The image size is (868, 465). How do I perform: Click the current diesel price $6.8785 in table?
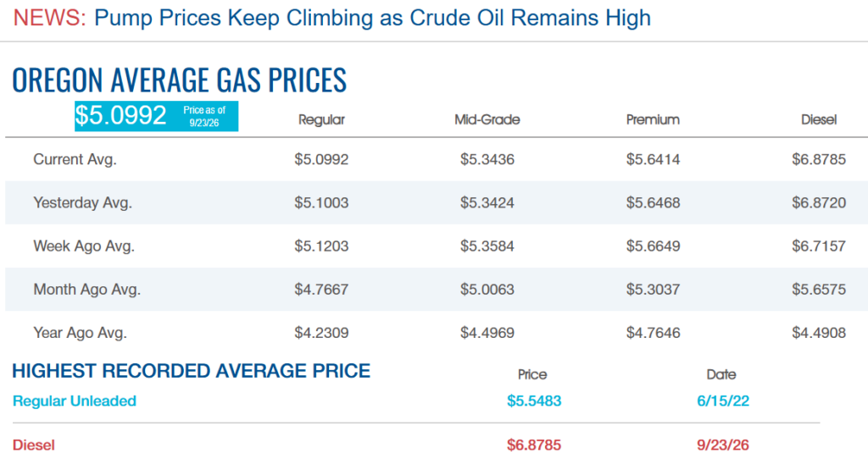[819, 159]
